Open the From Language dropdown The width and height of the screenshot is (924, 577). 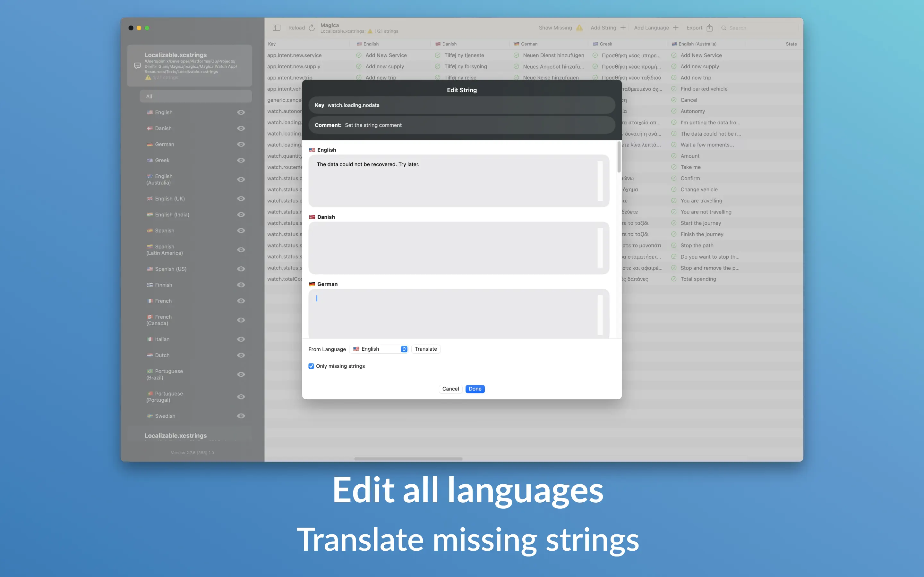tap(380, 349)
